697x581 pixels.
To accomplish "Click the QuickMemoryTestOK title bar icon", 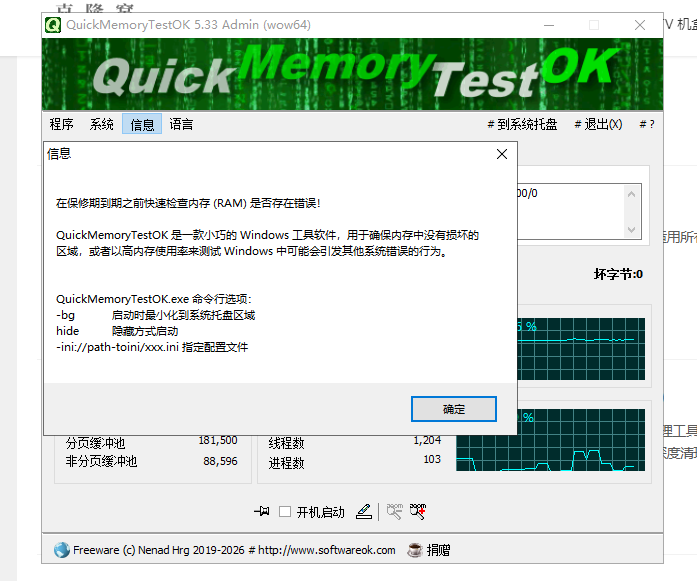I will (53, 25).
